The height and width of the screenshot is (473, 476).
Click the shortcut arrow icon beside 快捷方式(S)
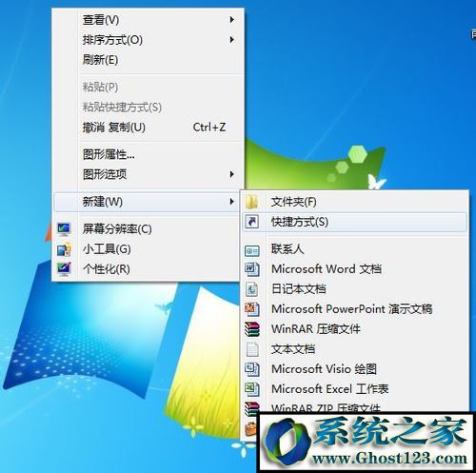pos(252,222)
